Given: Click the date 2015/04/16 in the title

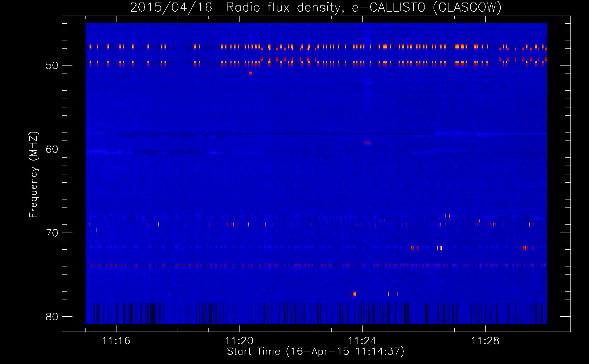Looking at the screenshot, I should point(171,7).
